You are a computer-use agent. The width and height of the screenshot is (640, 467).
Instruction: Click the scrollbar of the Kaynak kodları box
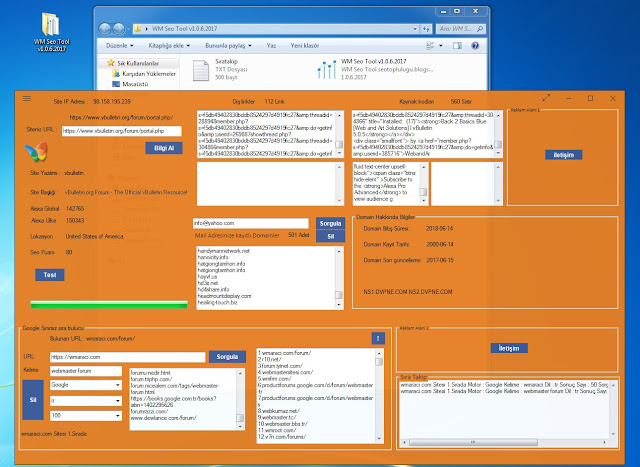pyautogui.click(x=498, y=134)
